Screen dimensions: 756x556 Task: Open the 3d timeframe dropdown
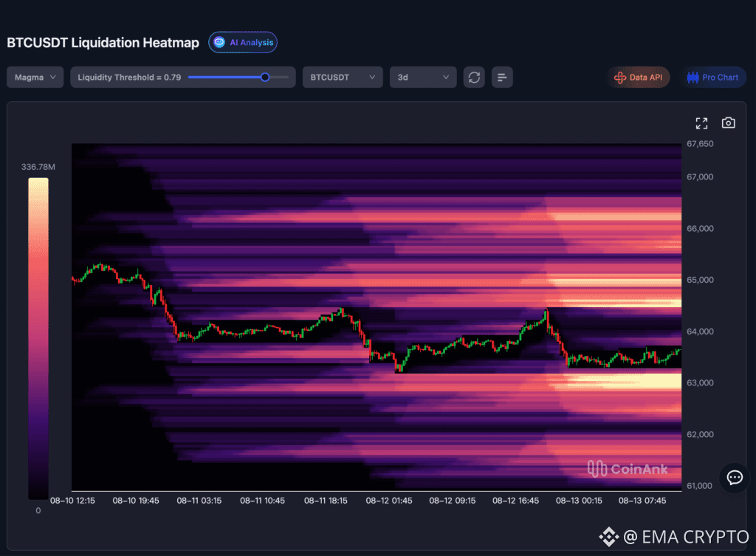[423, 77]
